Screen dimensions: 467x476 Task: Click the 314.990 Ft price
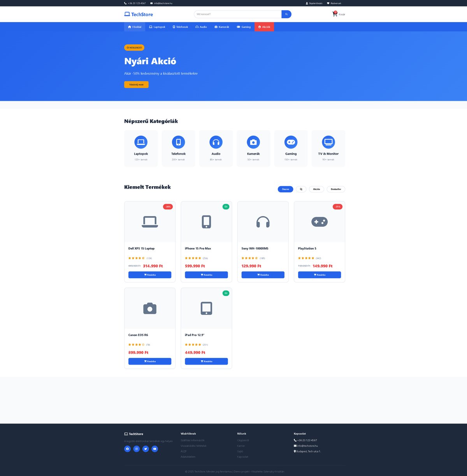pyautogui.click(x=153, y=266)
